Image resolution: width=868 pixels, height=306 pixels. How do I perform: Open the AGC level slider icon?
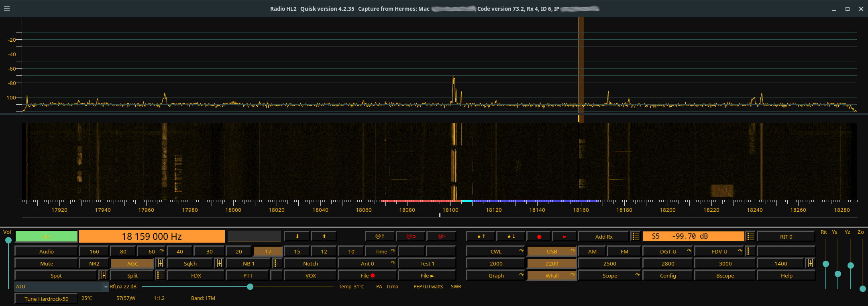(160, 263)
